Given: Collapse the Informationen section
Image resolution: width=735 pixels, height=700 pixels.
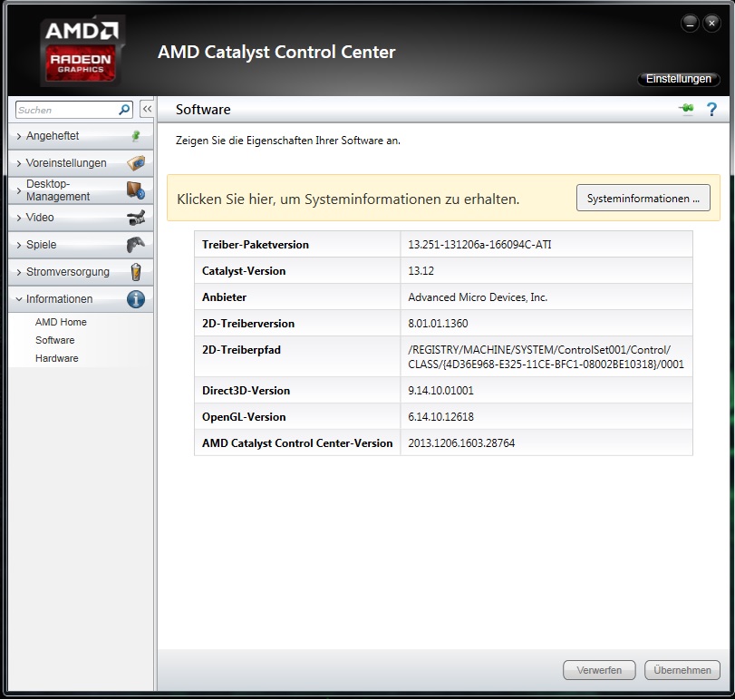Looking at the screenshot, I should pos(81,299).
